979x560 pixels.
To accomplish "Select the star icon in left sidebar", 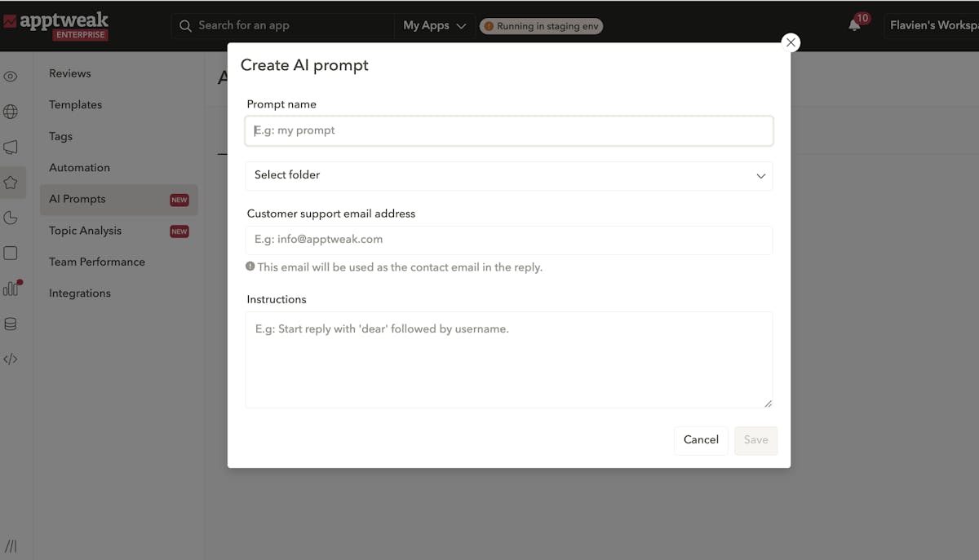I will pos(11,183).
